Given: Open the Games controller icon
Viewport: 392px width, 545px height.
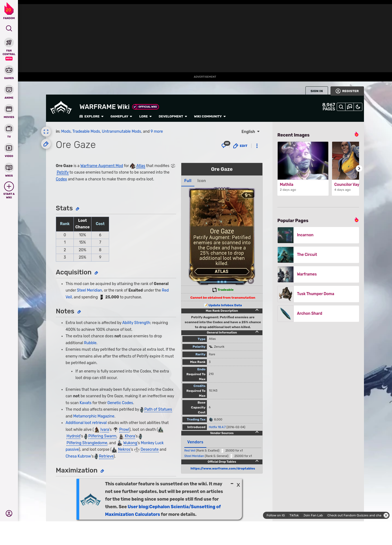Looking at the screenshot, I should 9,70.
